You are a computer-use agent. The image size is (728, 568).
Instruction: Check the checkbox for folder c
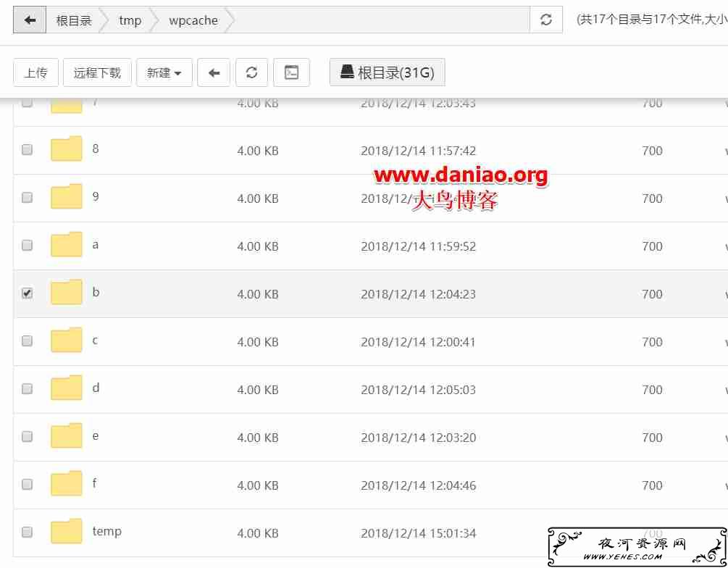[27, 341]
